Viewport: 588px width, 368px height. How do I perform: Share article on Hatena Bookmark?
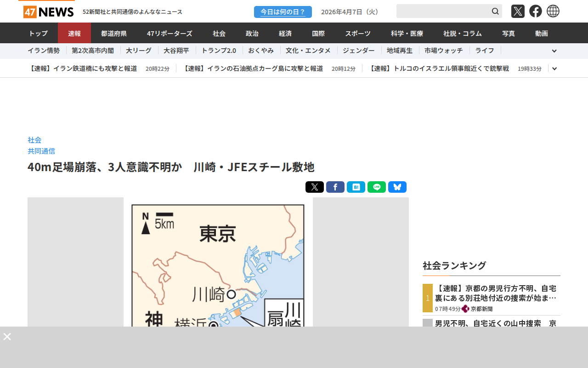pos(356,187)
